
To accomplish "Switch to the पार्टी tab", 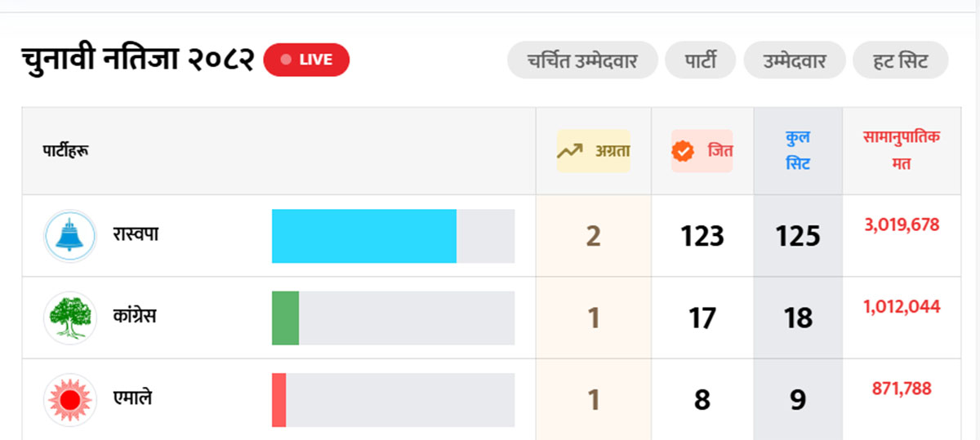I will [x=700, y=60].
